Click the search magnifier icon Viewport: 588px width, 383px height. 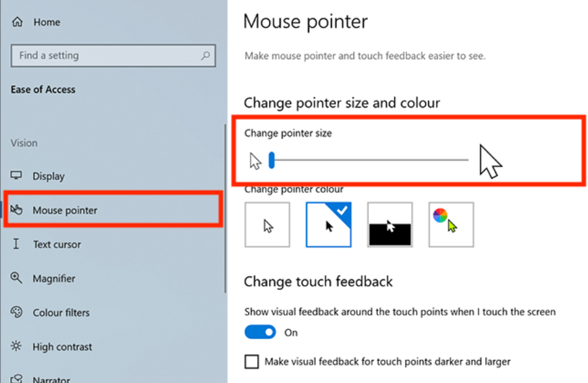pyautogui.click(x=205, y=56)
